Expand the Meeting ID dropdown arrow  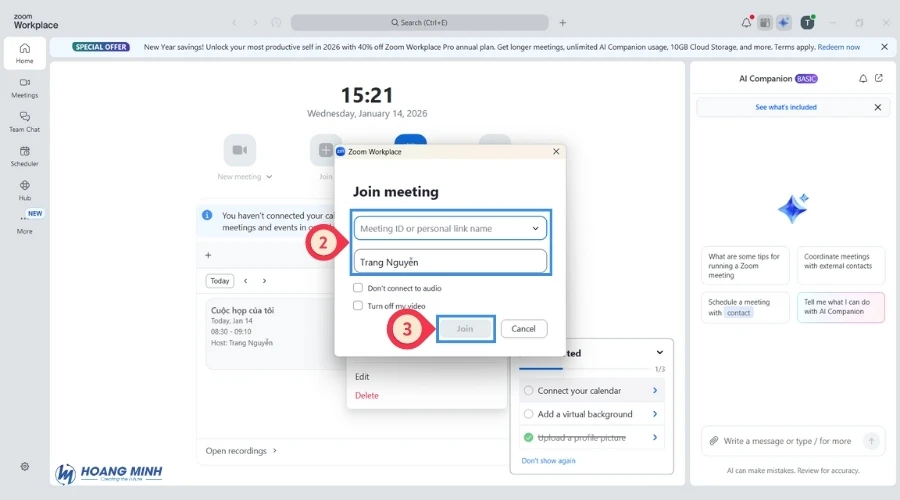tap(535, 229)
